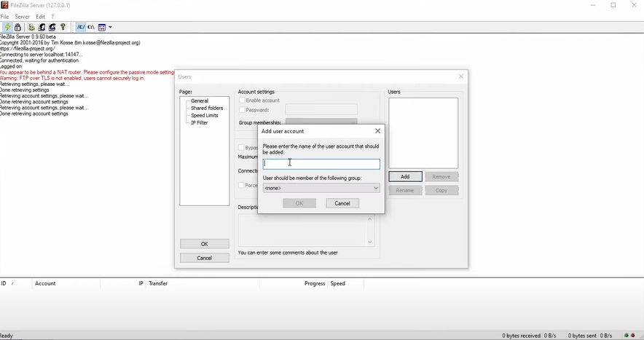Click the disabled OK in Add user account
This screenshot has height=340, width=644.
click(299, 203)
